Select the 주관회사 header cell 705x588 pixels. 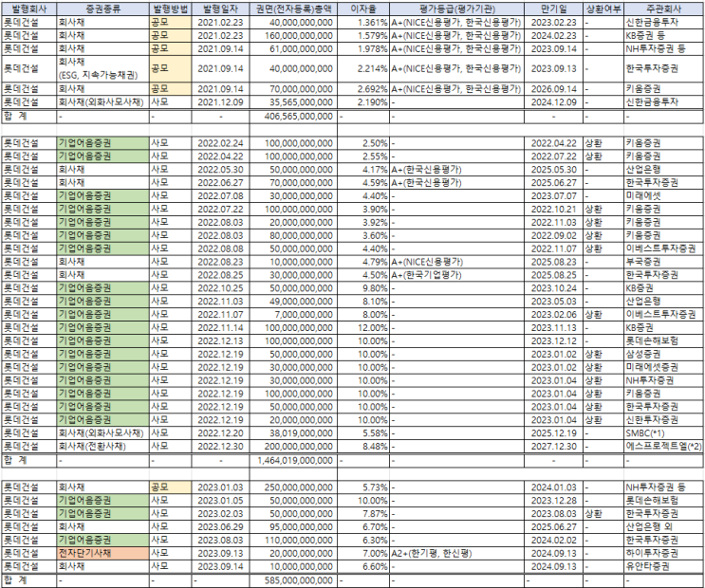tap(663, 9)
